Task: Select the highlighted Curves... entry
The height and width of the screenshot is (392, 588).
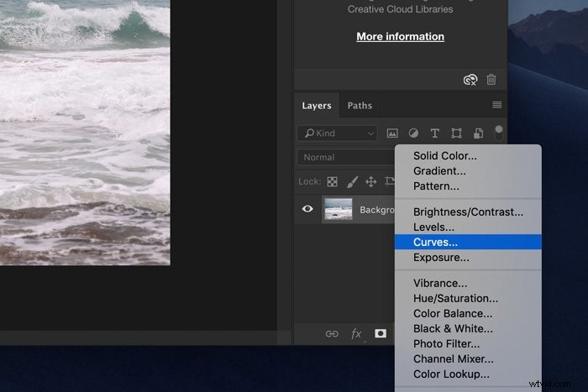Action: pyautogui.click(x=468, y=242)
